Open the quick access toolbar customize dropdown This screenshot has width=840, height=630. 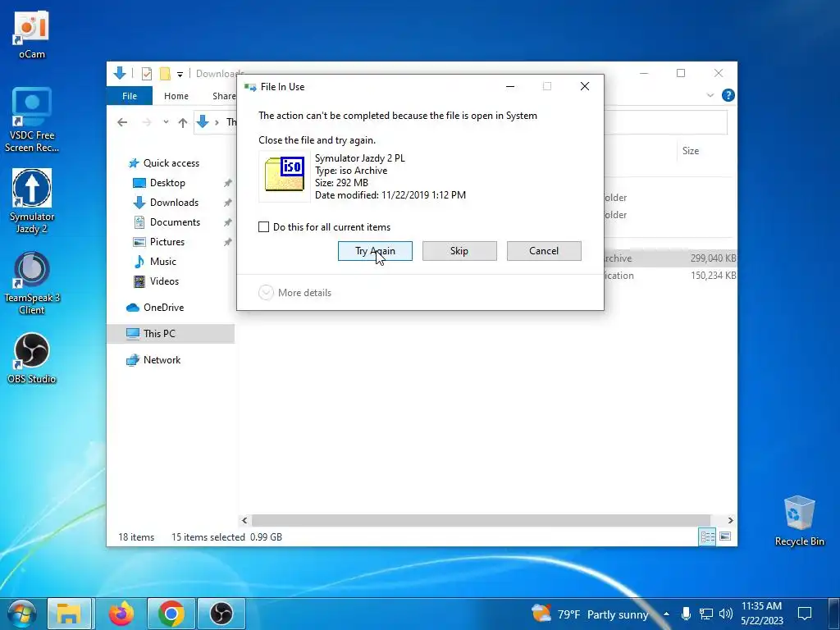pos(180,75)
